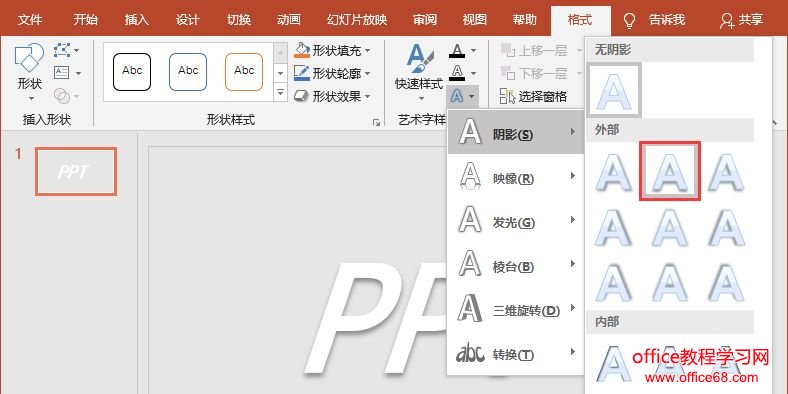Open the 发光(G) submenu

click(x=516, y=221)
